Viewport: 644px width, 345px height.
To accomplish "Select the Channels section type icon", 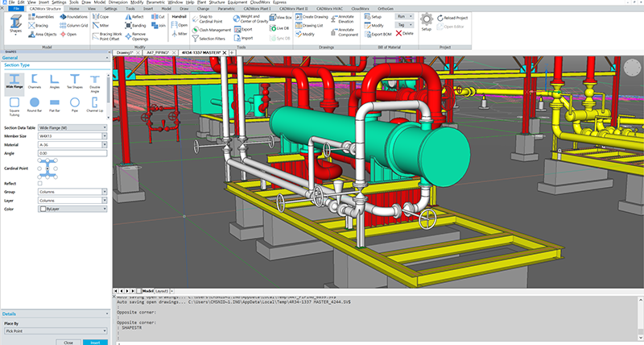I will 35,81.
